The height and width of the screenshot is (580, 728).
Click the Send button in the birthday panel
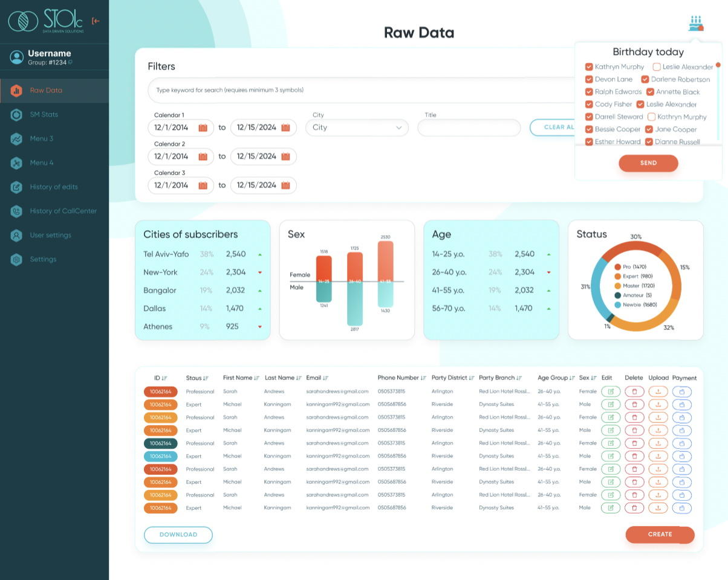(648, 163)
